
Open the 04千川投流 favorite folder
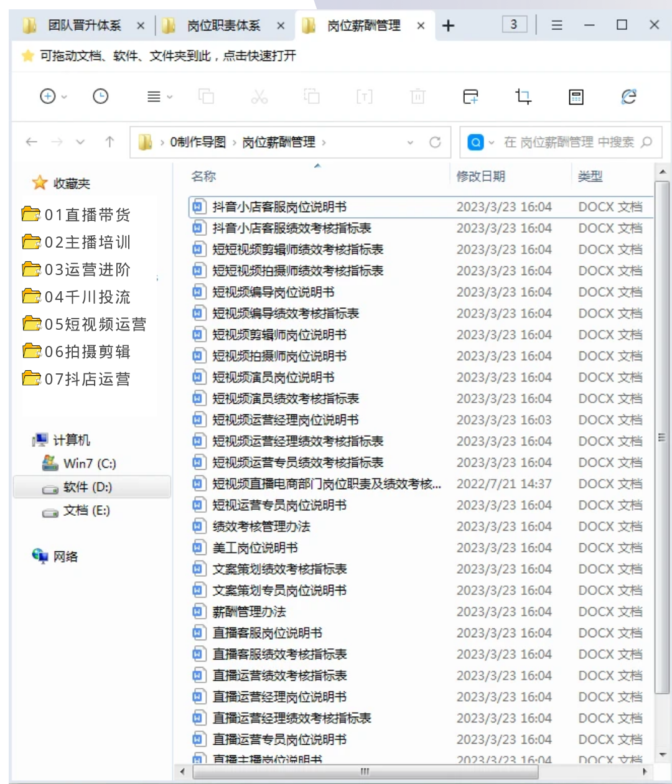point(76,297)
